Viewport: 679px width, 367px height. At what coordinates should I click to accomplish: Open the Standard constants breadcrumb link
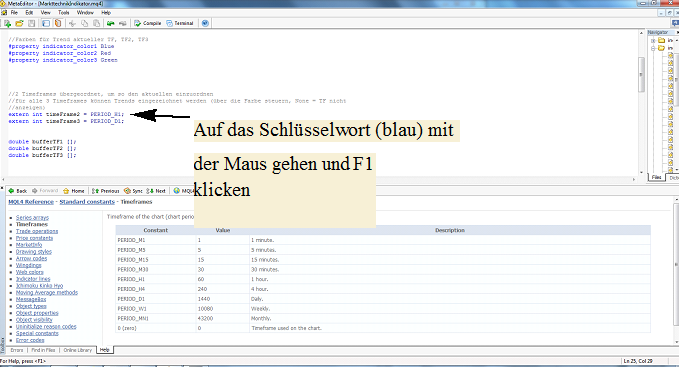(87, 202)
